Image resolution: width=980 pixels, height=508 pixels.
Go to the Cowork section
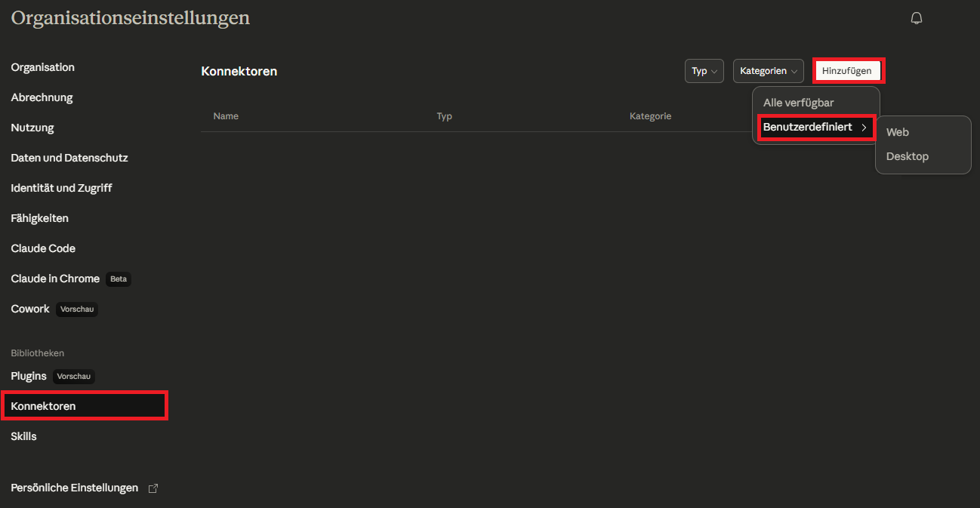click(30, 309)
